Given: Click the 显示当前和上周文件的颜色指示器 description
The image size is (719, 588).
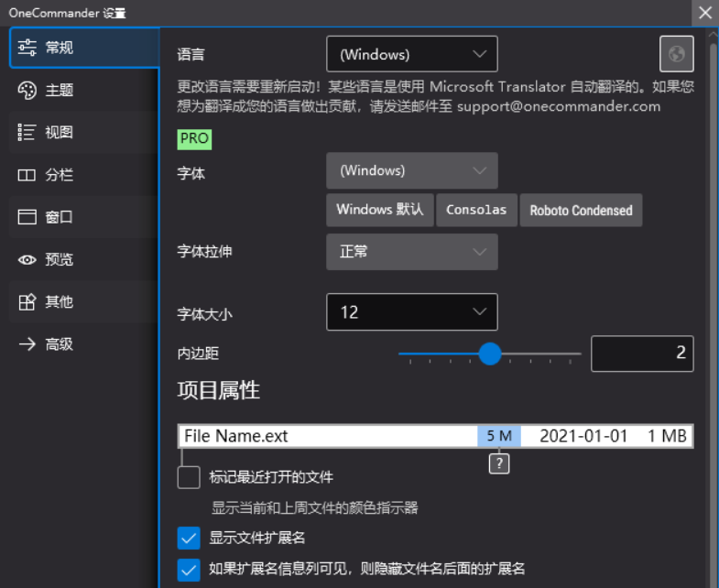Looking at the screenshot, I should pyautogui.click(x=314, y=507).
